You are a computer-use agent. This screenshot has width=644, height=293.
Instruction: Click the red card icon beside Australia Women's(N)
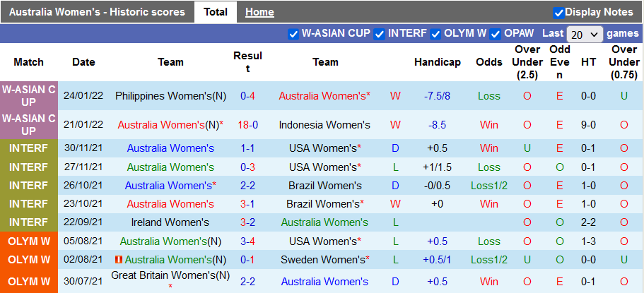click(119, 260)
